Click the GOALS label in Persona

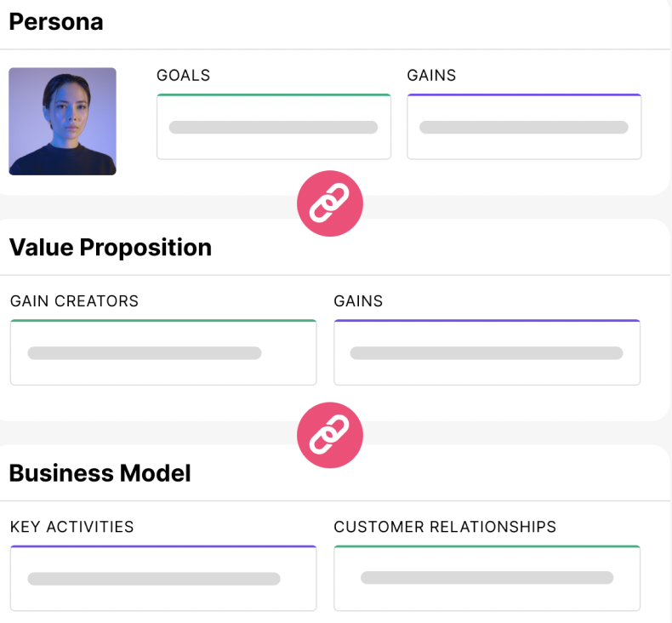pyautogui.click(x=183, y=76)
